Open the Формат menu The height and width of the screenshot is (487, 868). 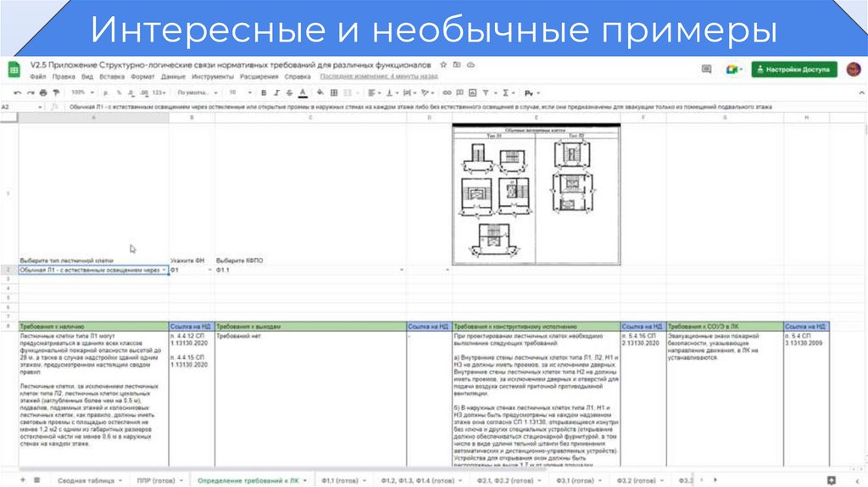coord(142,77)
